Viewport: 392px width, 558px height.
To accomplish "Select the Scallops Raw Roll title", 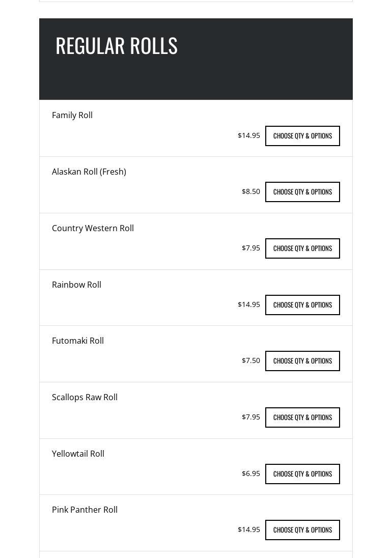I will tap(85, 397).
